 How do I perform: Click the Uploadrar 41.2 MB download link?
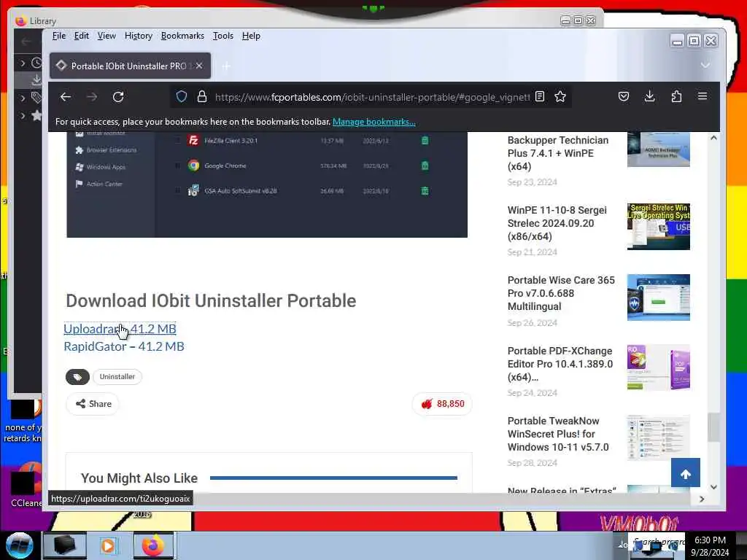click(x=120, y=329)
